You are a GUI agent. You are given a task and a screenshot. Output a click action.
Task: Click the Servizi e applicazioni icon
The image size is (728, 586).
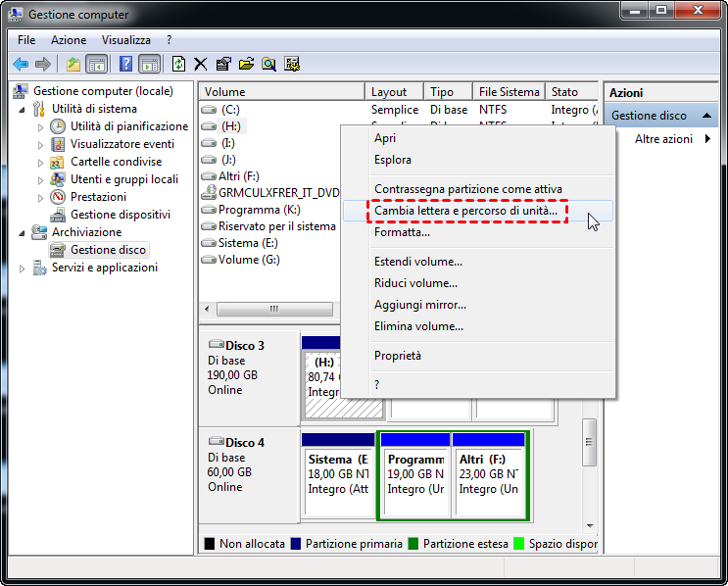click(39, 268)
